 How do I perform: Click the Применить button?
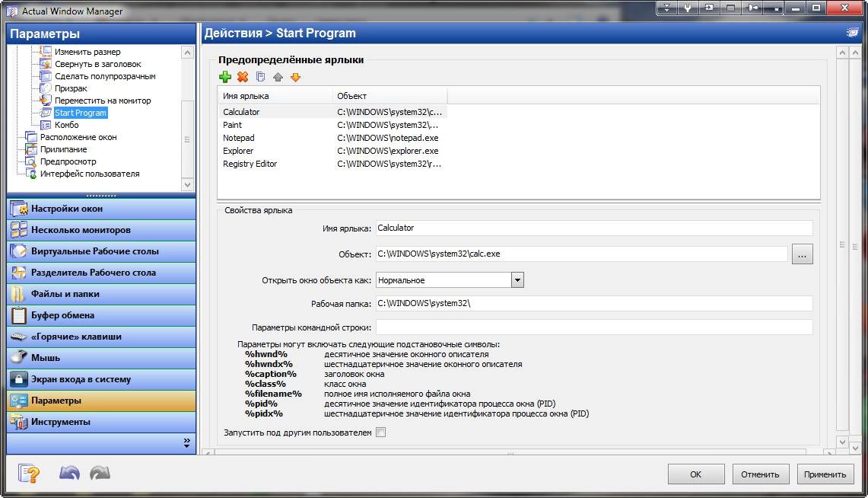(825, 474)
